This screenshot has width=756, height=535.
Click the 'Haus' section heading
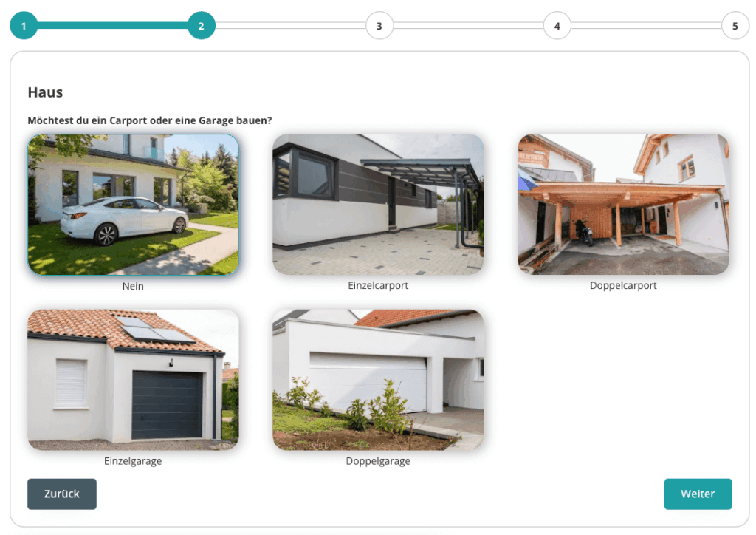coord(45,92)
